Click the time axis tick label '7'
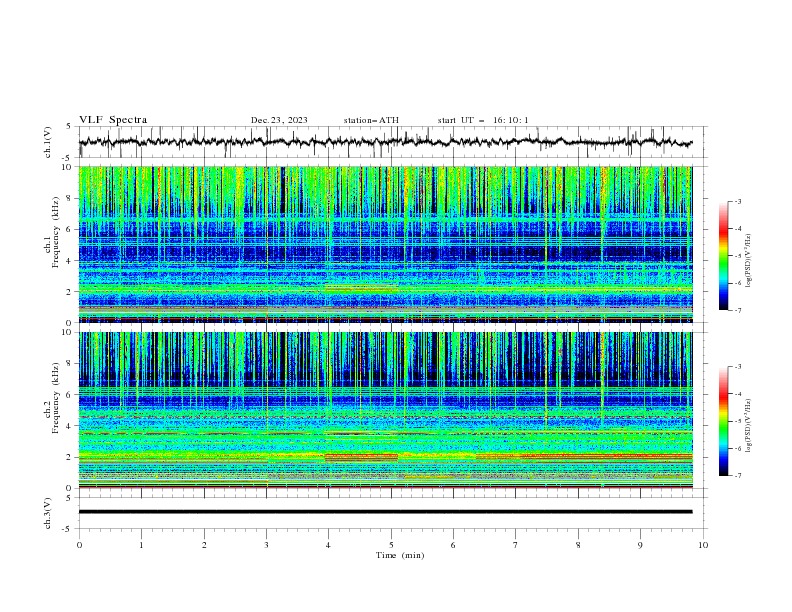792x612 pixels. click(516, 545)
